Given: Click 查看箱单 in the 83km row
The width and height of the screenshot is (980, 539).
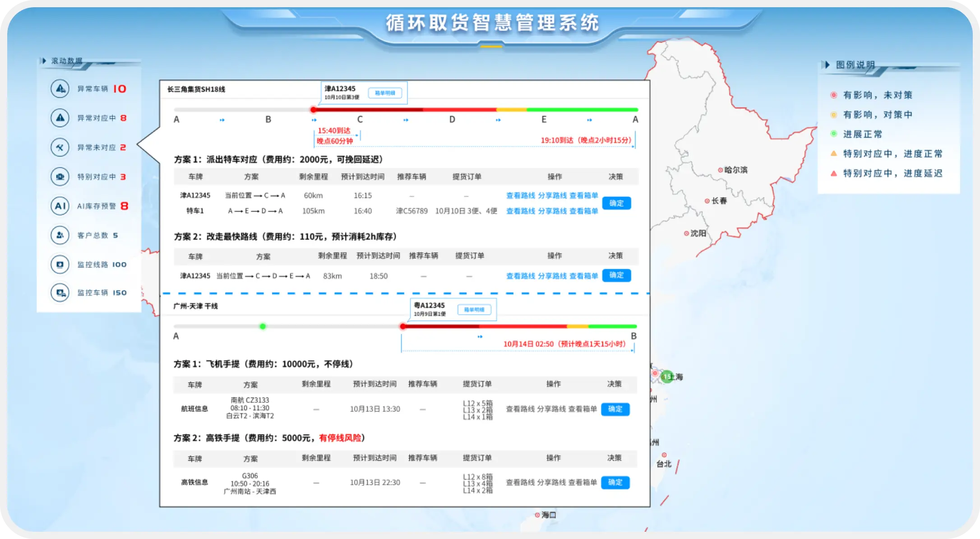Looking at the screenshot, I should tap(584, 276).
